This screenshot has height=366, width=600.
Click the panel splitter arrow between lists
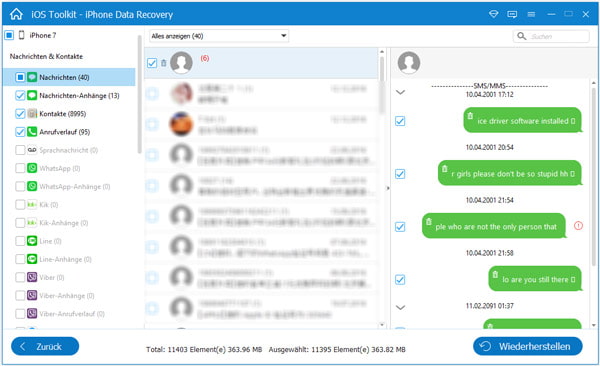(x=388, y=188)
